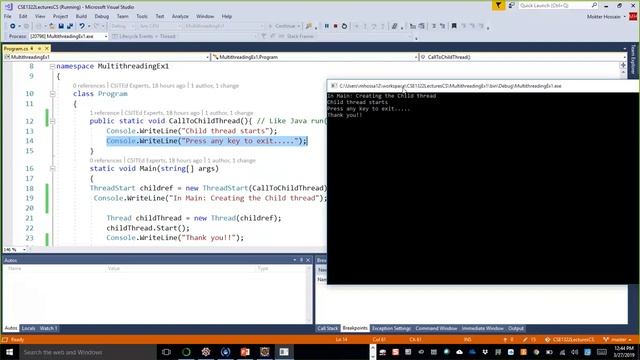640x360 pixels.
Task: Click the open folder icon in toolbar
Action: (52, 26)
